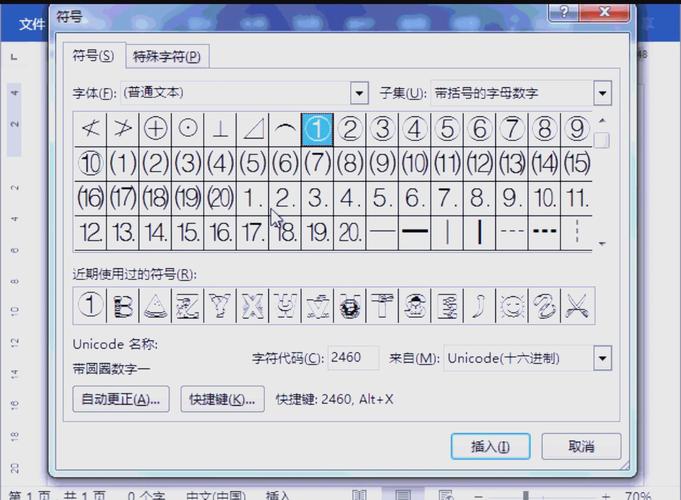This screenshot has height=500, width=681.
Task: Pick recently used scissors symbol
Action: coord(577,305)
